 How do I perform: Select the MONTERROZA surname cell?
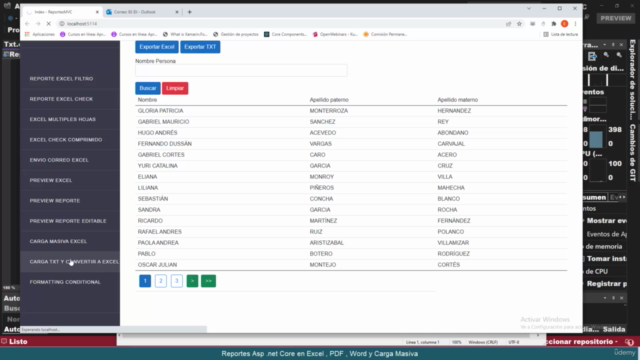(329, 111)
